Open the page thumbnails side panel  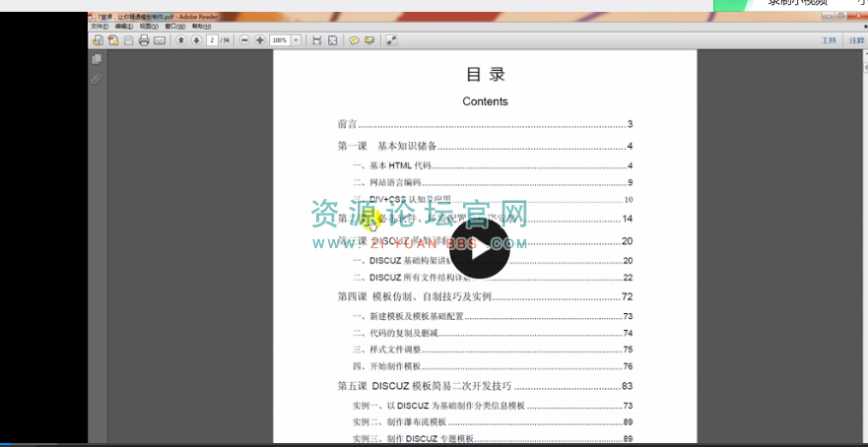pos(97,59)
